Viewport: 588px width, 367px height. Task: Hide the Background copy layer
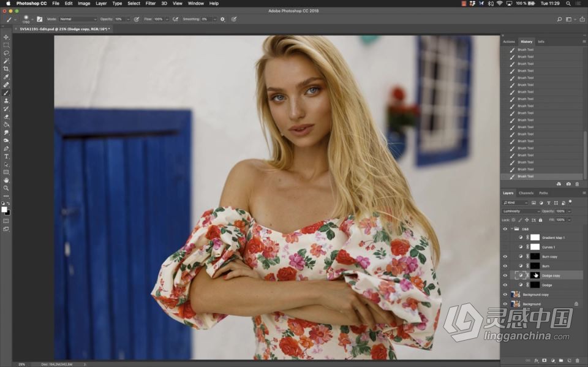(x=505, y=295)
